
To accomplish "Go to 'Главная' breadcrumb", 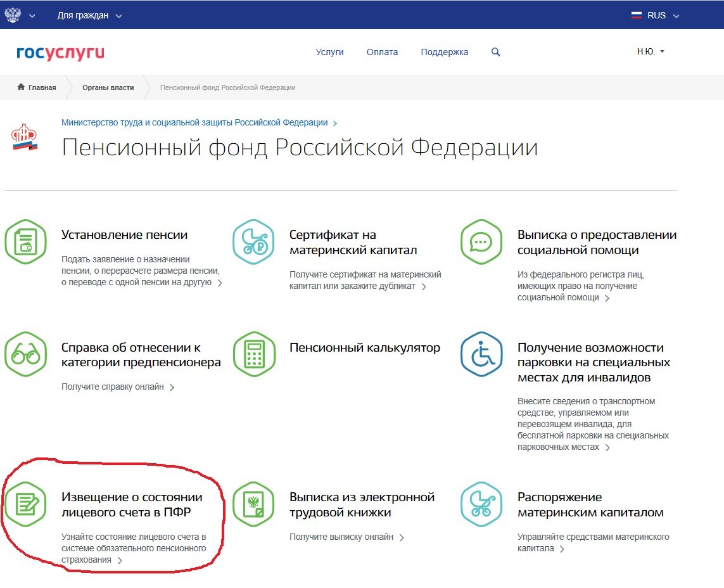I will (x=42, y=87).
